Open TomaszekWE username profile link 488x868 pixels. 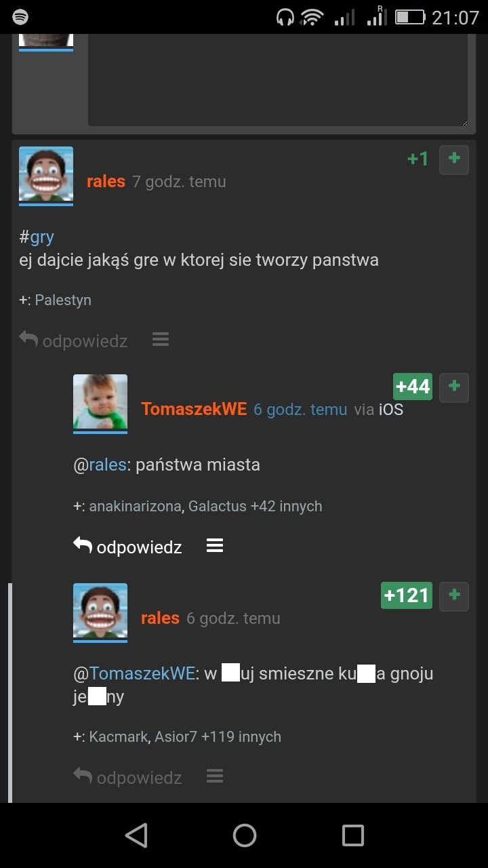pos(194,410)
